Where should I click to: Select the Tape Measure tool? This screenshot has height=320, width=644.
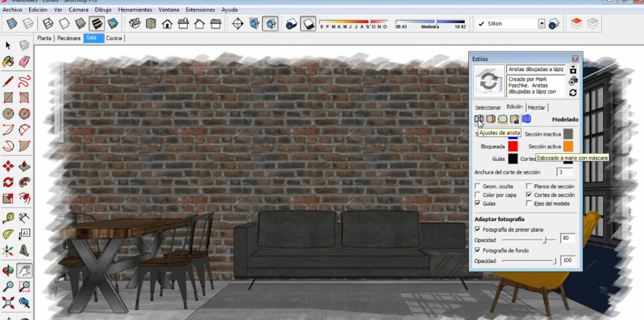click(x=8, y=218)
